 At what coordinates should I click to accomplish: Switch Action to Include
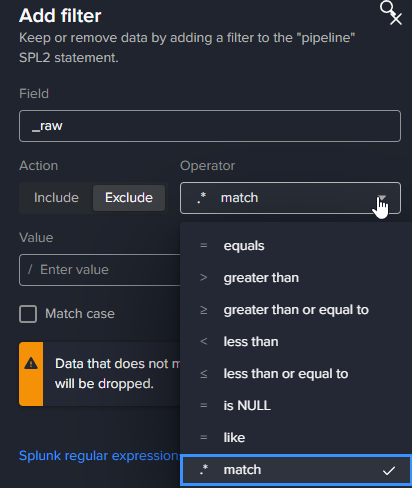[56, 198]
